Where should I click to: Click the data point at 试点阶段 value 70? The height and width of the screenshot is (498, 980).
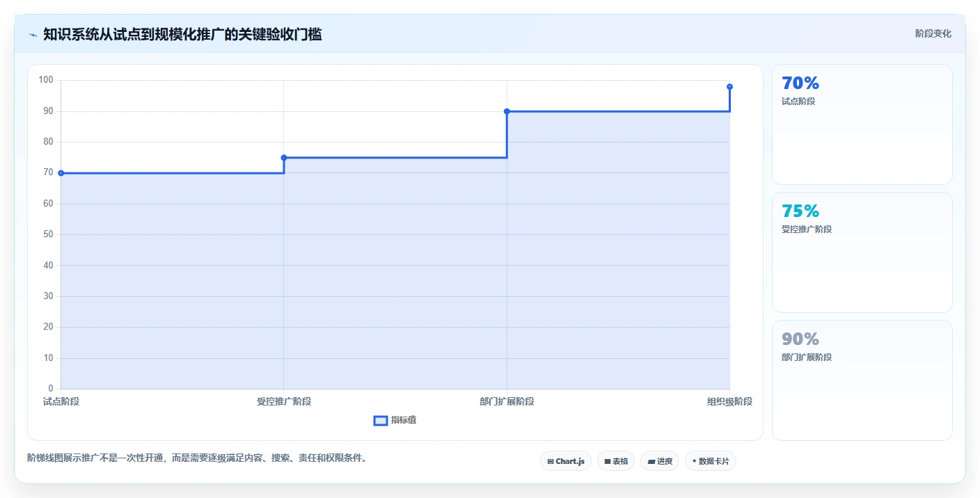coord(61,173)
